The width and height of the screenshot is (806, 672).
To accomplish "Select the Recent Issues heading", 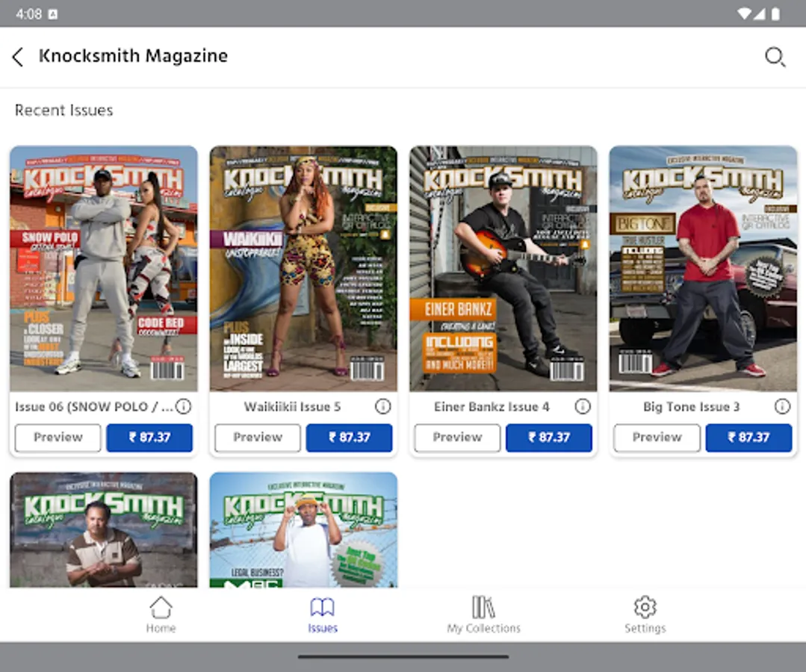I will (63, 110).
